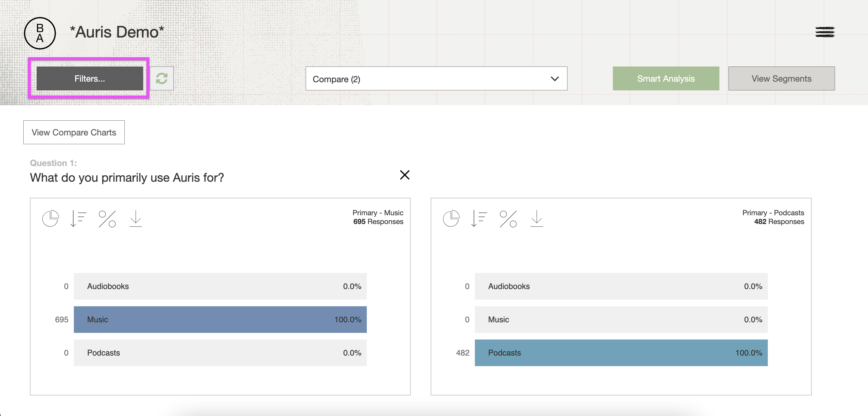The width and height of the screenshot is (868, 416).
Task: Click the 'Primary - Podcasts' segment label
Action: click(773, 213)
